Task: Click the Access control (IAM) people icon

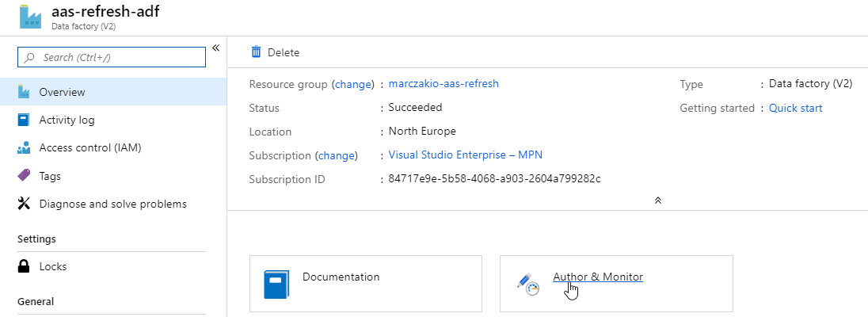Action: 24,148
